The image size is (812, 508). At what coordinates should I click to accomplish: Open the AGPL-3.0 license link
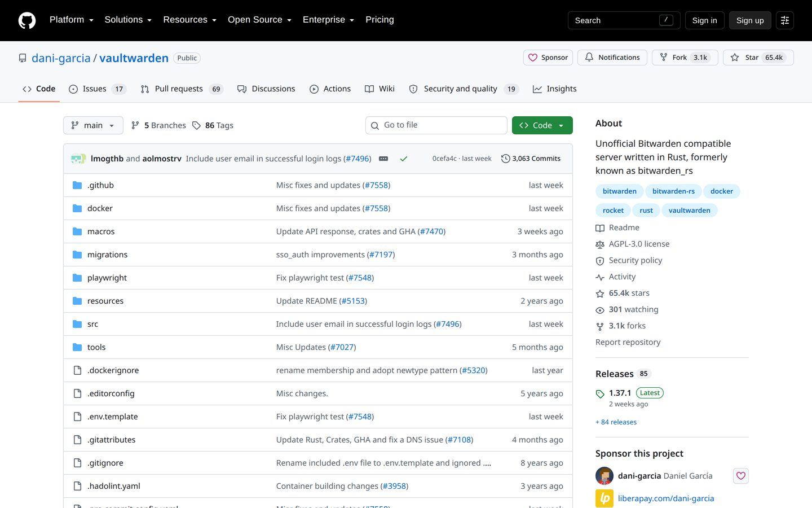(633, 244)
